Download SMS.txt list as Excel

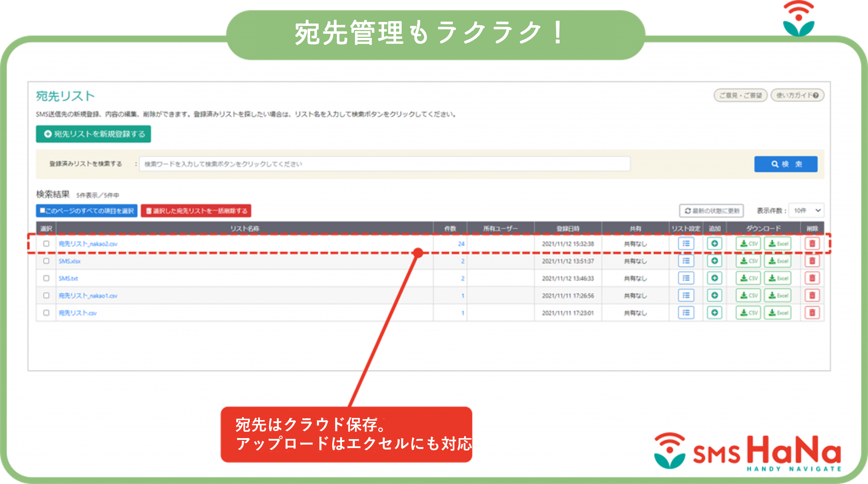pyautogui.click(x=778, y=278)
